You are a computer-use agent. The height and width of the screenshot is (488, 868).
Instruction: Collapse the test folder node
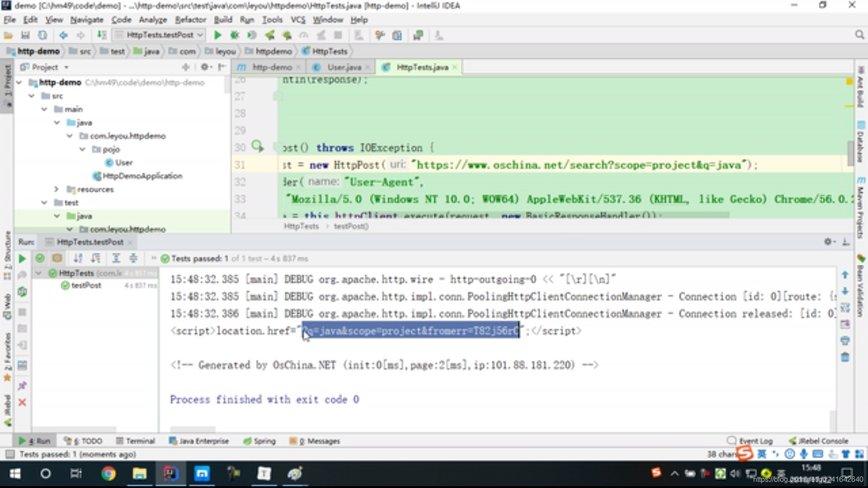click(x=44, y=202)
